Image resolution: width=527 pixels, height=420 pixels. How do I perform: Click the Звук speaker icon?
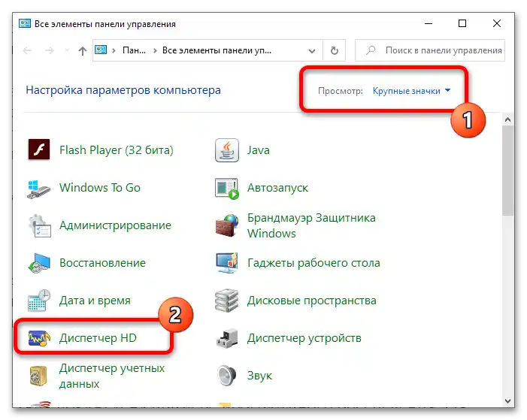(226, 376)
